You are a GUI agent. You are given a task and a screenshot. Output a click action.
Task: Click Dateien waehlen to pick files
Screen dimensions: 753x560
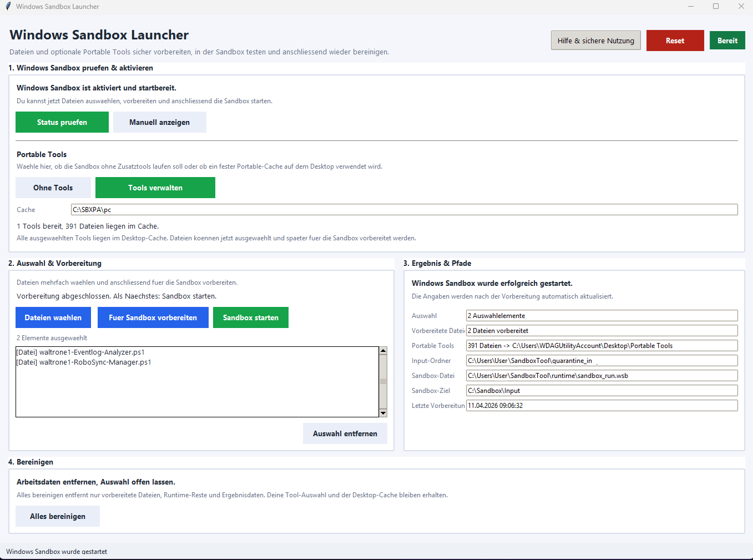click(x=53, y=317)
